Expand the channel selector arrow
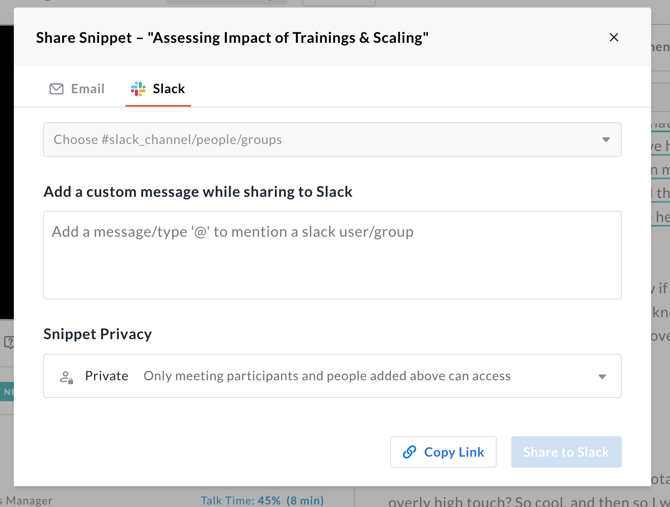This screenshot has width=670, height=507. coord(606,140)
